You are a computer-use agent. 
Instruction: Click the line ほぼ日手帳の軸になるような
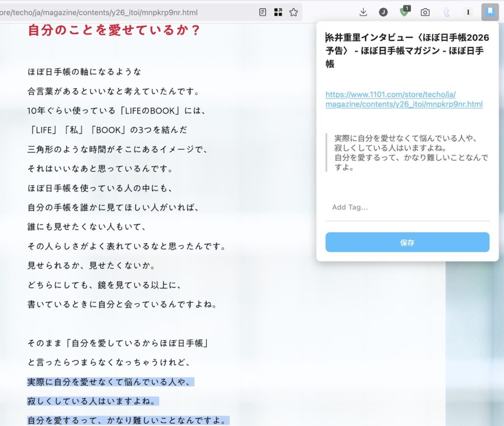click(x=84, y=72)
